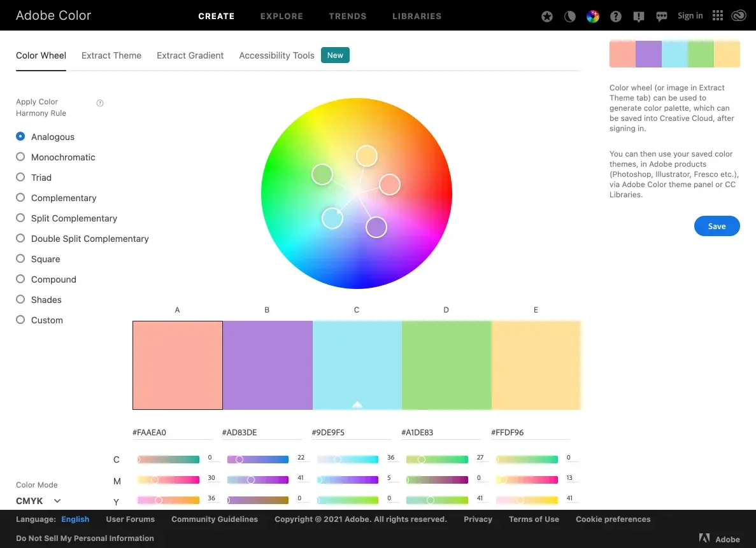This screenshot has height=548, width=756.
Task: Select swatch C on the color wheel
Action: click(x=332, y=218)
